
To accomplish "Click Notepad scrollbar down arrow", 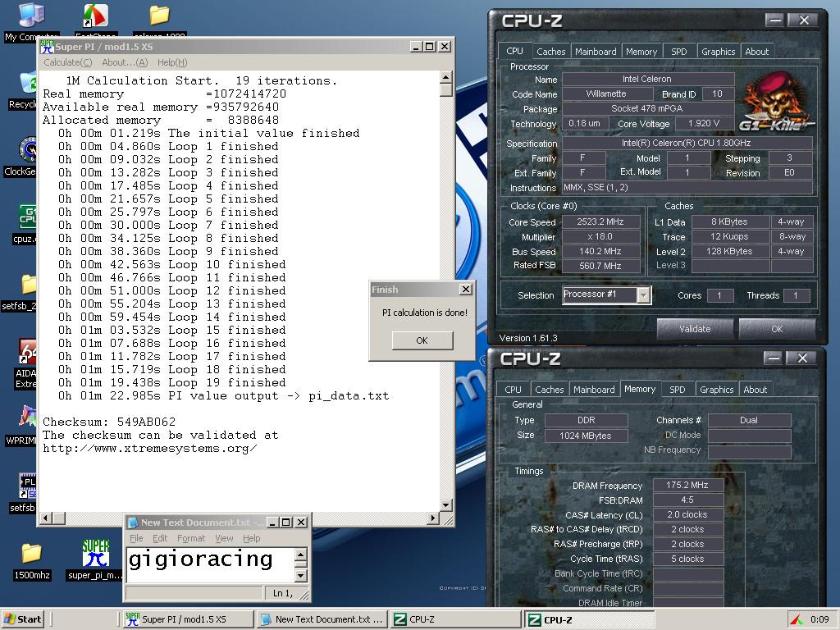I will 300,576.
